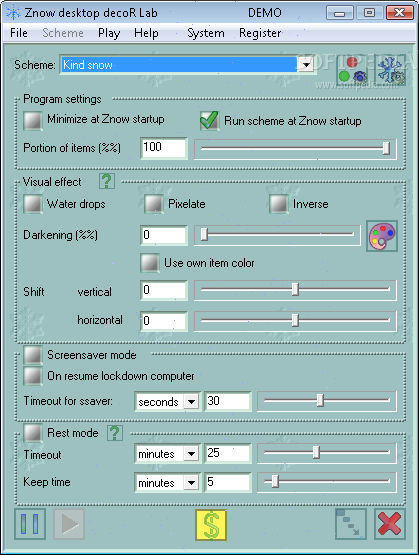Close the window via title bar X
Screen dimensions: 419x555
pyautogui.click(x=400, y=13)
